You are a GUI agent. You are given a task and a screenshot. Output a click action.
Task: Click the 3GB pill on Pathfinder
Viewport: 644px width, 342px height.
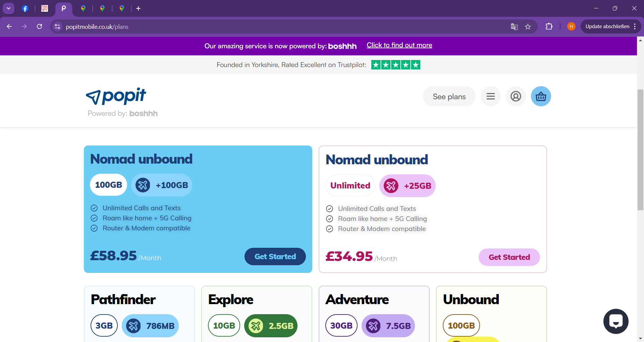coord(104,326)
